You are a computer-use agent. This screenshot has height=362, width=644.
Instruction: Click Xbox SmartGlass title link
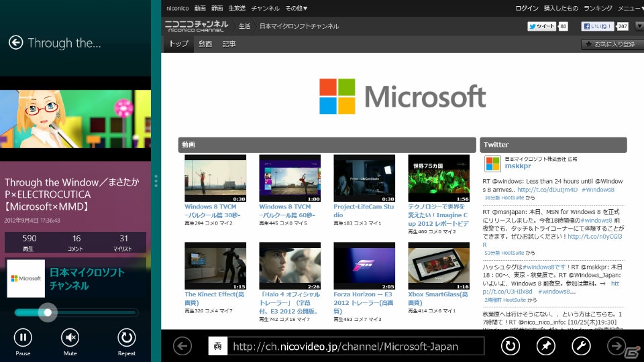point(438,298)
